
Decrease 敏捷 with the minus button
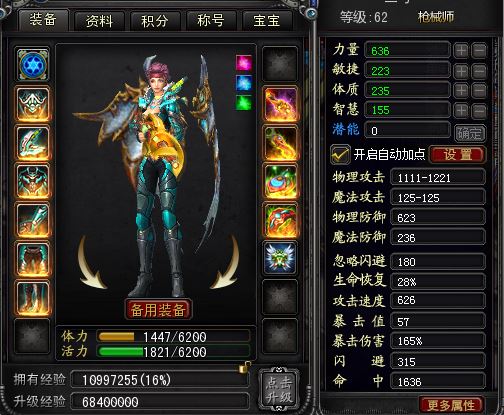point(479,71)
